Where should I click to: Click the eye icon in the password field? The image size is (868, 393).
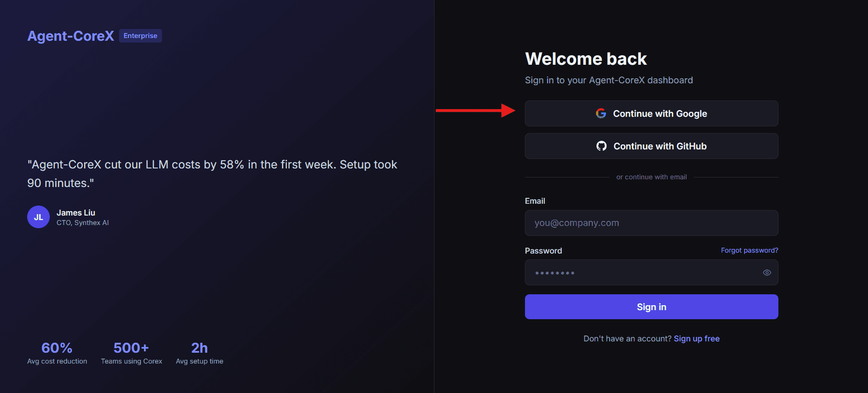click(x=767, y=272)
